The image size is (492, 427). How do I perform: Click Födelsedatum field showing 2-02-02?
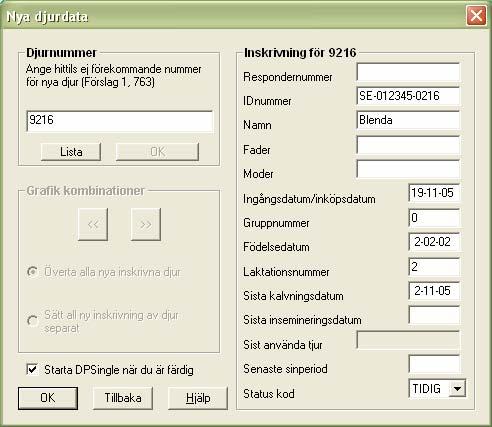pos(434,242)
